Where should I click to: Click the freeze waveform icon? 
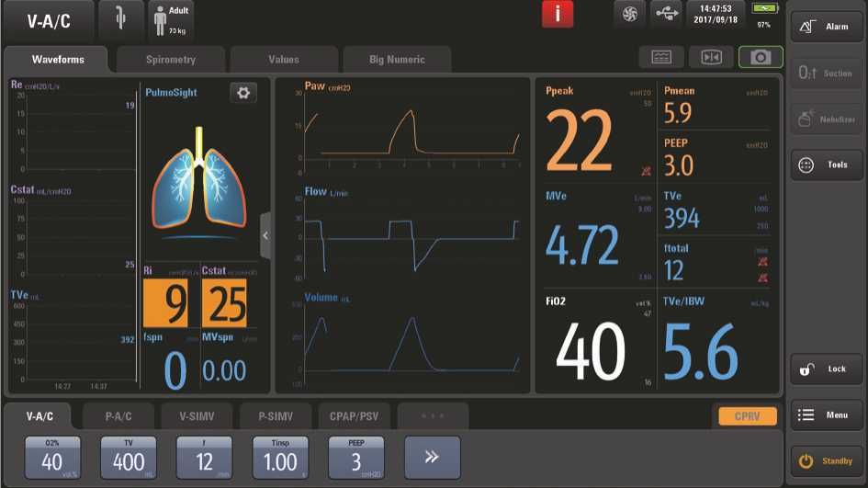711,57
